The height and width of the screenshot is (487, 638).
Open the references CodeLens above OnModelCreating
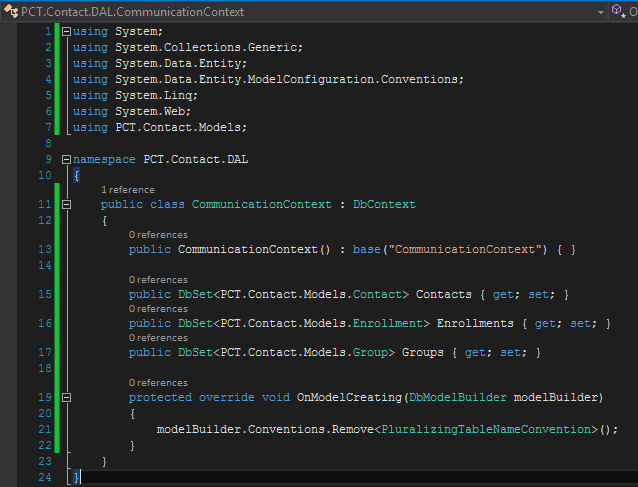pos(158,383)
